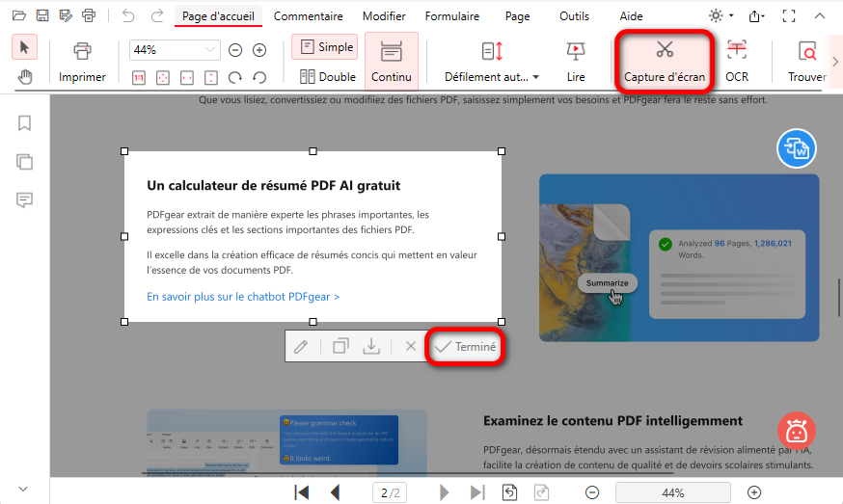Zoom in using the plus icon beside the 44% box
The height and width of the screenshot is (504, 843).
click(x=259, y=50)
